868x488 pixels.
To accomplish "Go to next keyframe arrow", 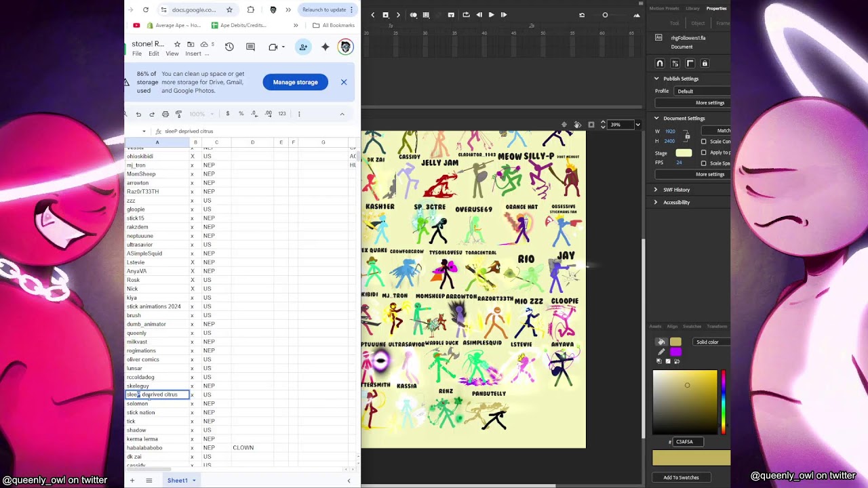I will point(398,15).
